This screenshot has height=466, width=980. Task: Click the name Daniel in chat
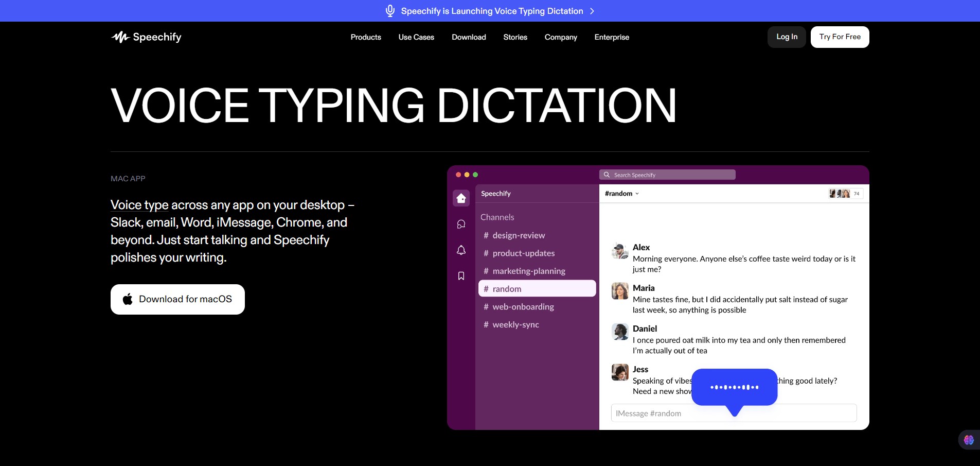645,329
